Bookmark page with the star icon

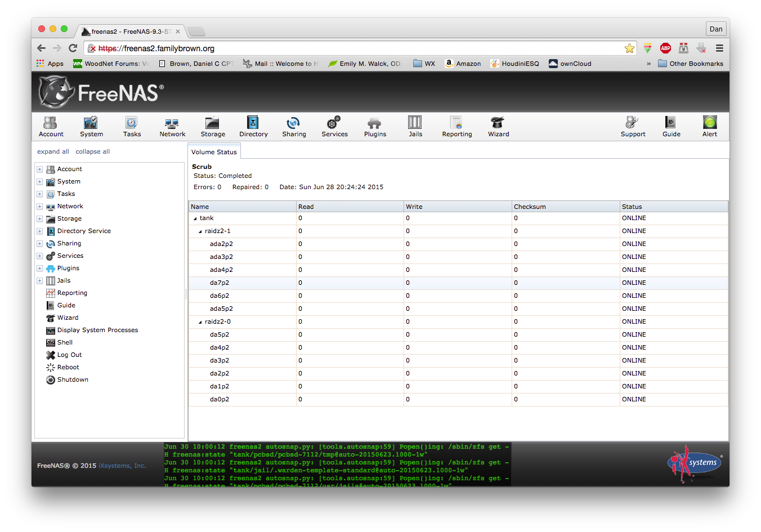629,48
